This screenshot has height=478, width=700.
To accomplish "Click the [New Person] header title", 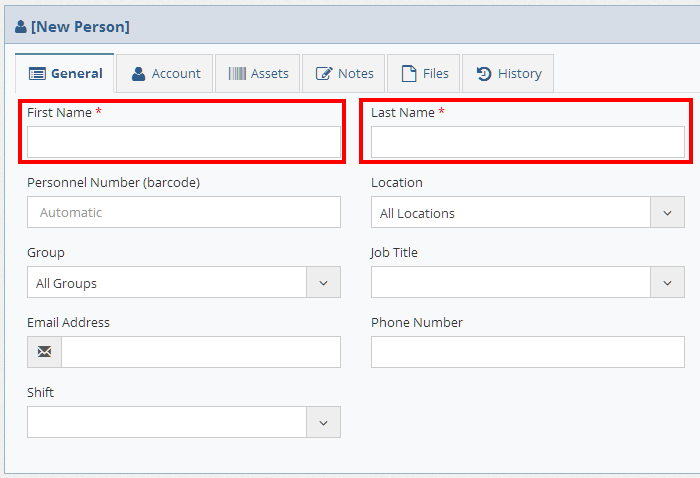I will tap(80, 27).
